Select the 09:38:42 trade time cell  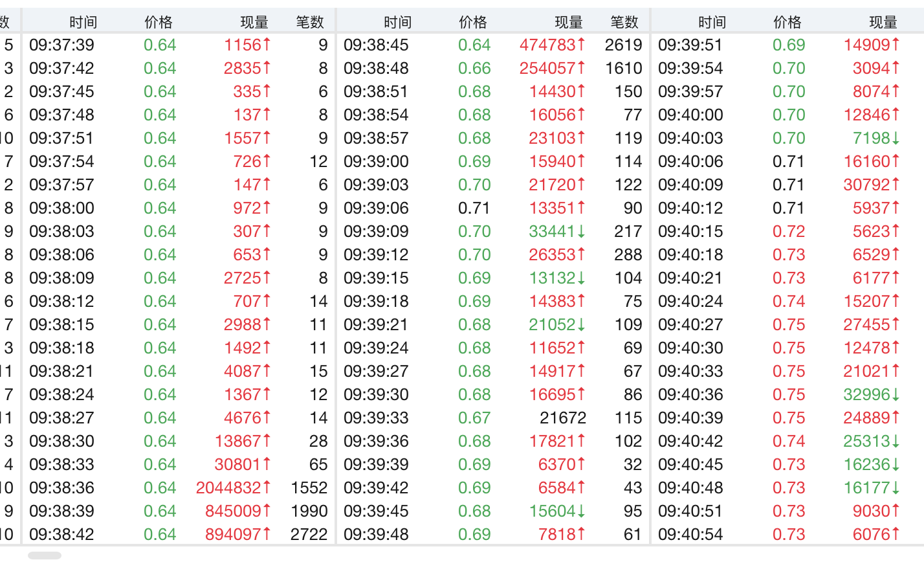(x=62, y=534)
